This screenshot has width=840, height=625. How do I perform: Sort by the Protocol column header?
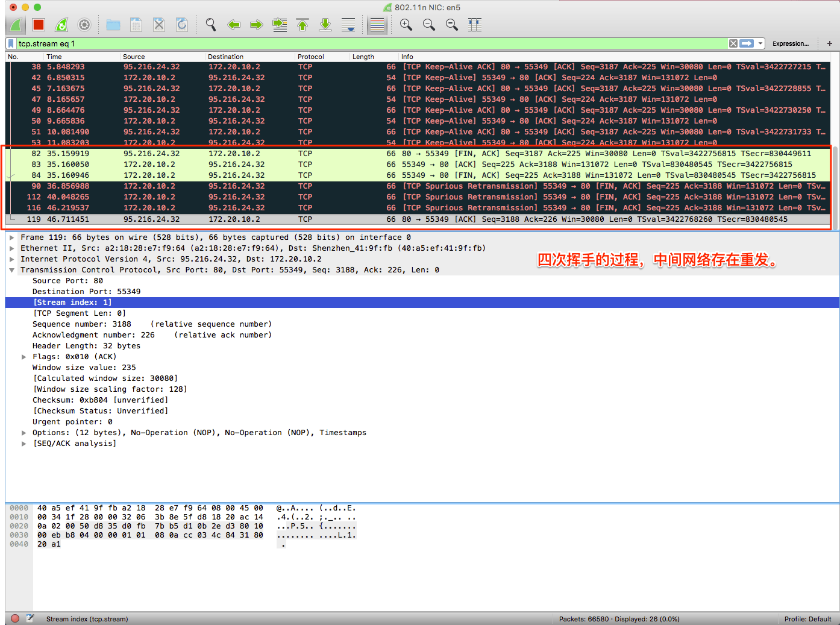point(322,57)
